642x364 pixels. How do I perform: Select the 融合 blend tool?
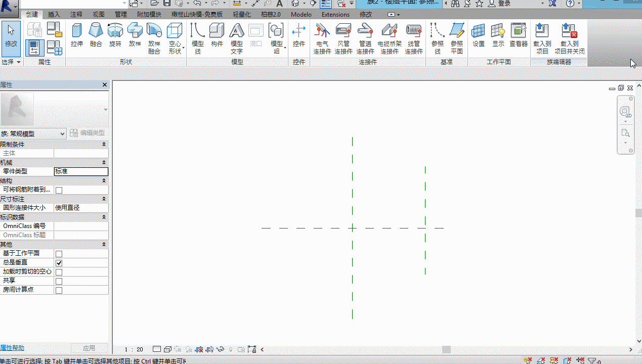pos(96,35)
